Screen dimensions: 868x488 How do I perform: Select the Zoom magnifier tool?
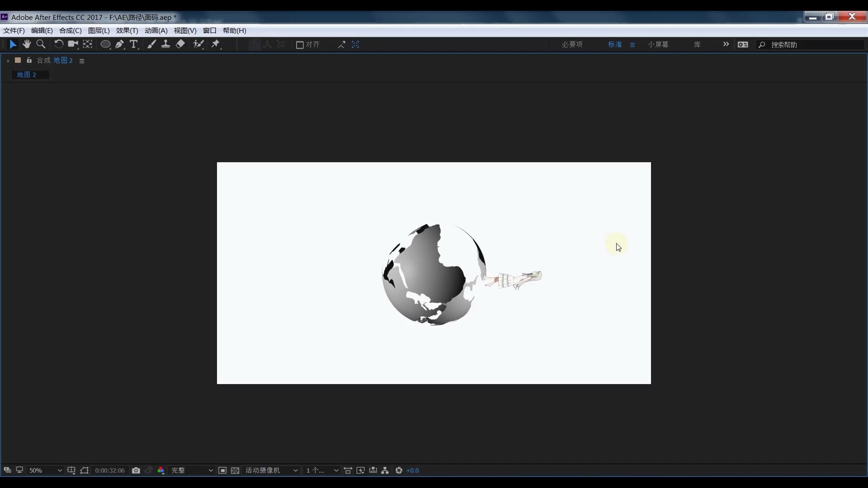(41, 44)
